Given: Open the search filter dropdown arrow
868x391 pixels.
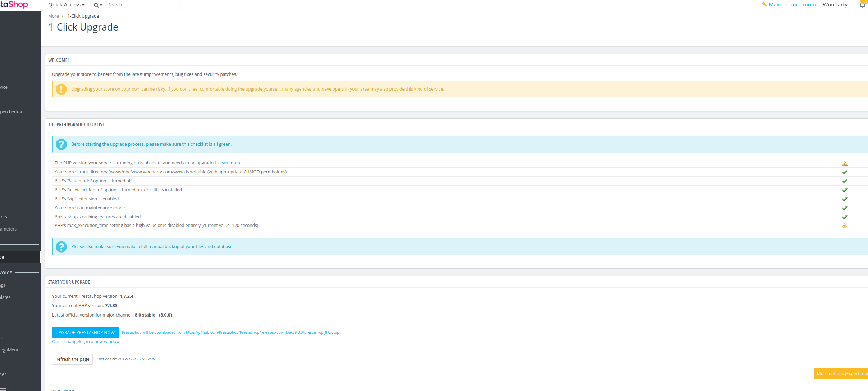Looking at the screenshot, I should (101, 5).
